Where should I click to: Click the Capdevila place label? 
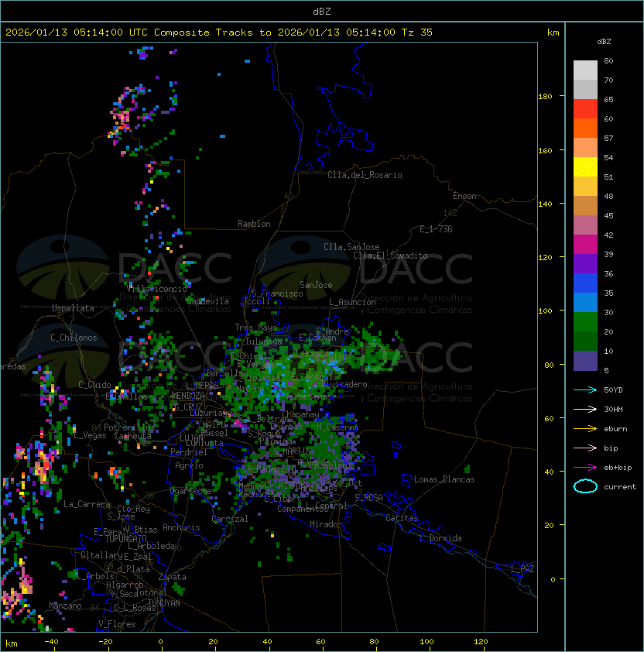(207, 301)
